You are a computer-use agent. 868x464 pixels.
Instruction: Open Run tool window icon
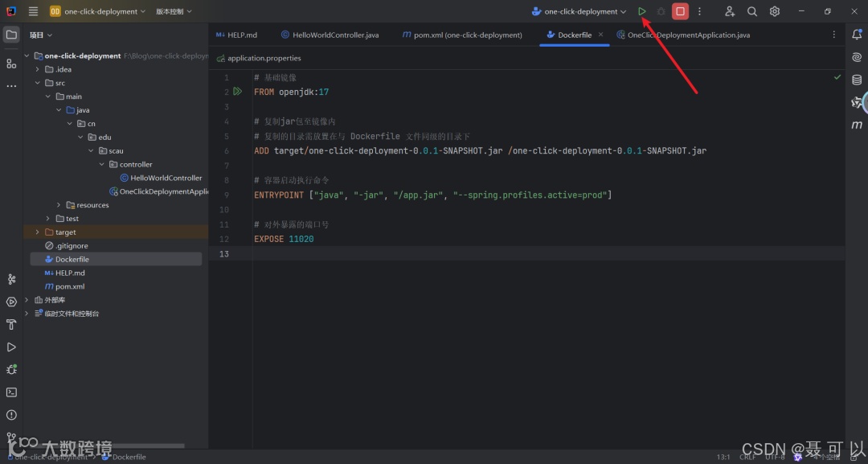[x=11, y=347]
